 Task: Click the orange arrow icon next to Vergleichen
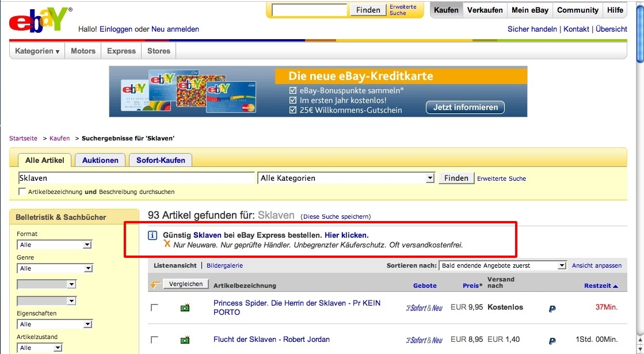click(155, 284)
